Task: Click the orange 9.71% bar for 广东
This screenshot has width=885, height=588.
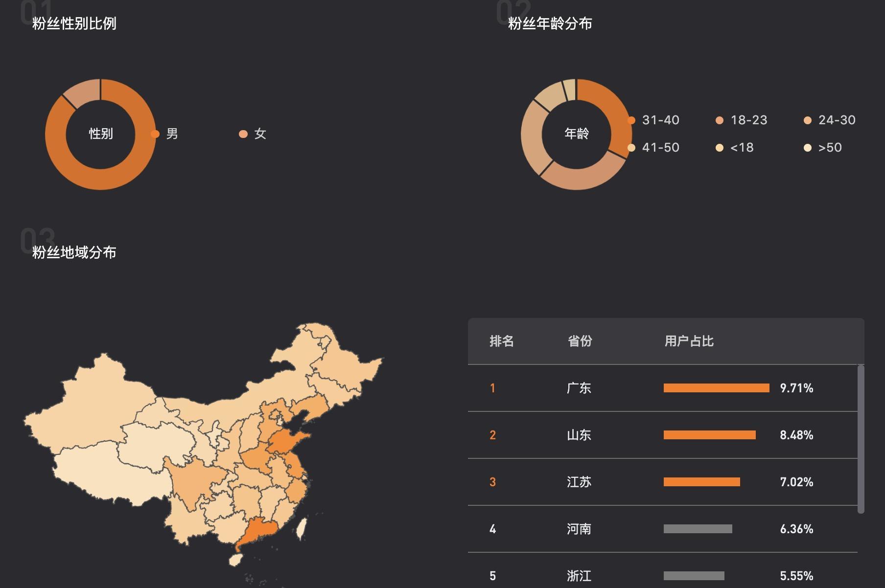Action: pos(716,388)
